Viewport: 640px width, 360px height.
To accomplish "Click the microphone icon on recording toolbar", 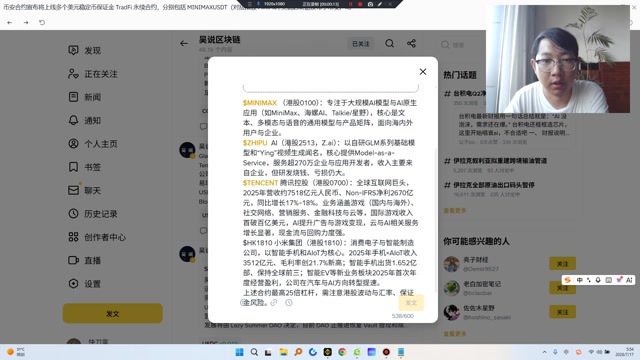I will tap(258, 4).
